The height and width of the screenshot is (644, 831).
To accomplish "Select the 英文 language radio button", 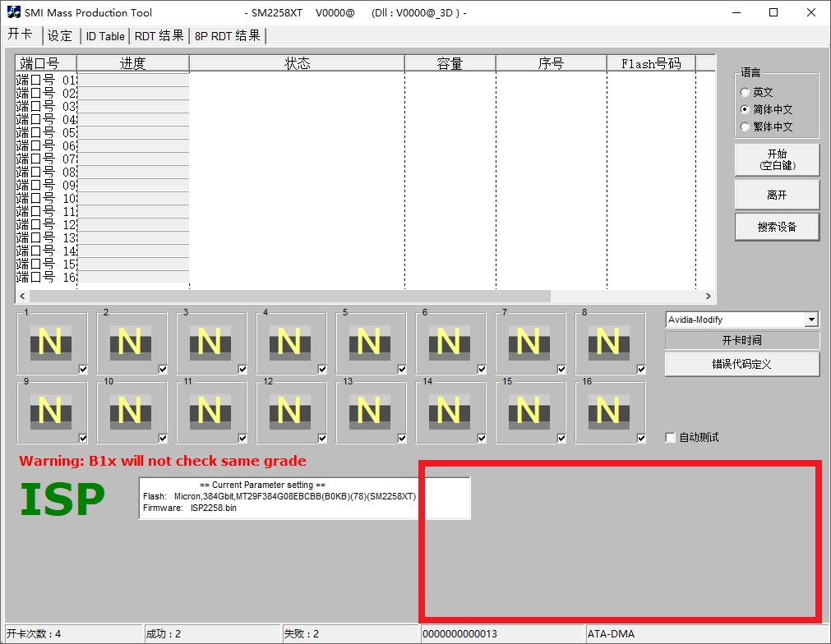I will coord(745,93).
